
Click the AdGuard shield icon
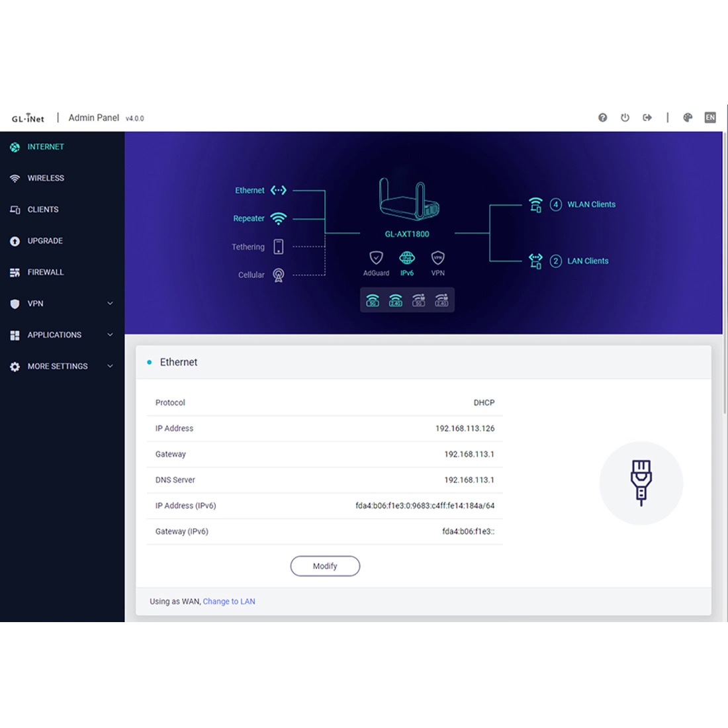click(x=376, y=257)
